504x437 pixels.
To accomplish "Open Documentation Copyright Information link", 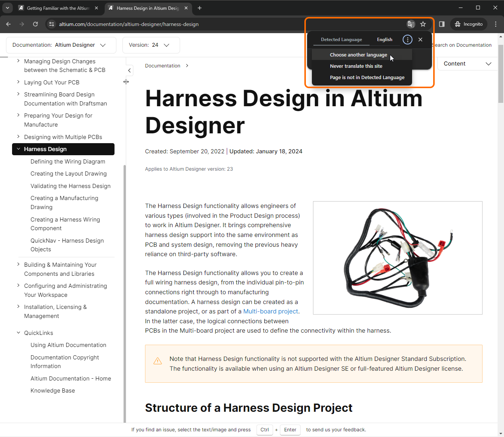I will pyautogui.click(x=65, y=362).
